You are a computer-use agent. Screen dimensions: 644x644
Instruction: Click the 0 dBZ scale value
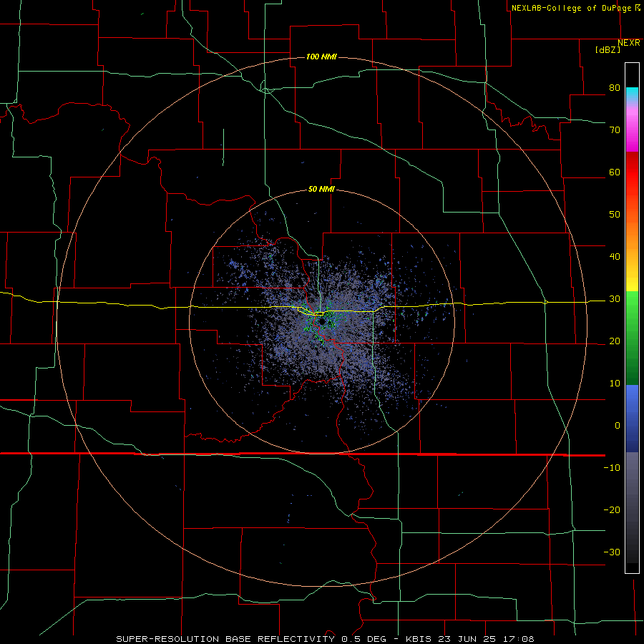coord(618,426)
